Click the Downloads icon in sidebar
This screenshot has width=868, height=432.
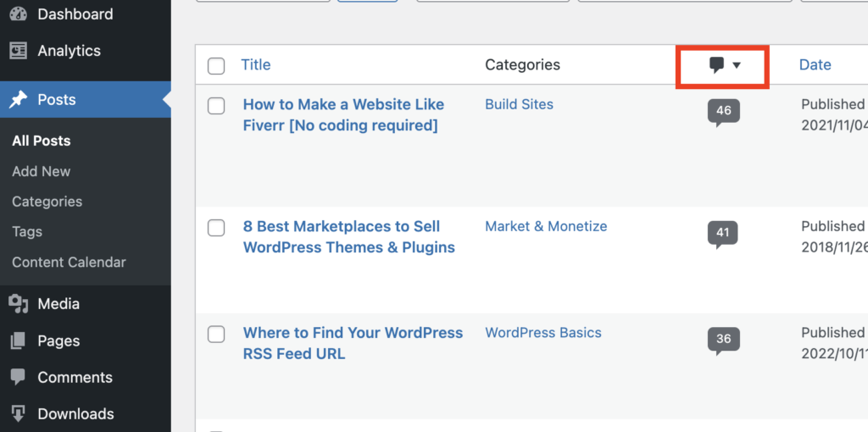19,413
